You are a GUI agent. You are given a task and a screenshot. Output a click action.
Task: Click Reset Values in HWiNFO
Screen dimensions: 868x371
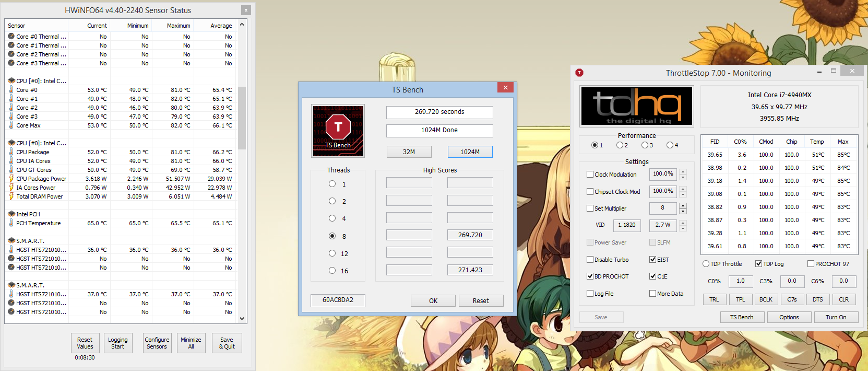point(85,343)
